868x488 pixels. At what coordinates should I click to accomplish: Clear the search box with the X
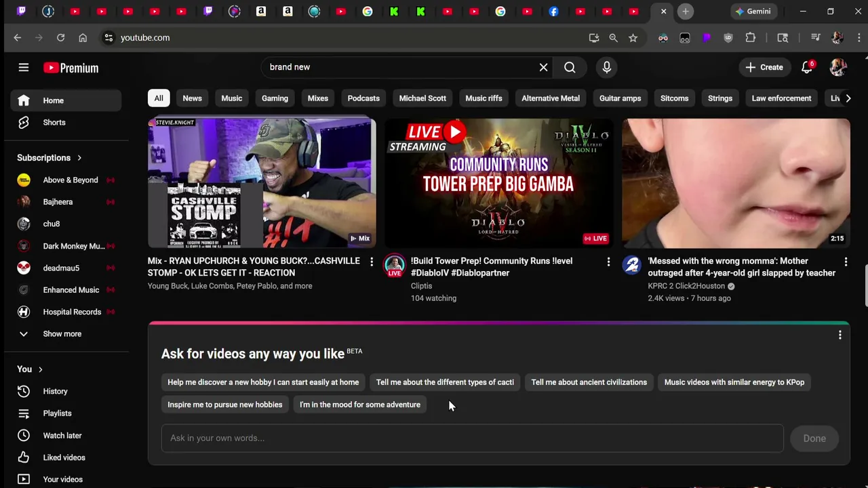pyautogui.click(x=543, y=67)
